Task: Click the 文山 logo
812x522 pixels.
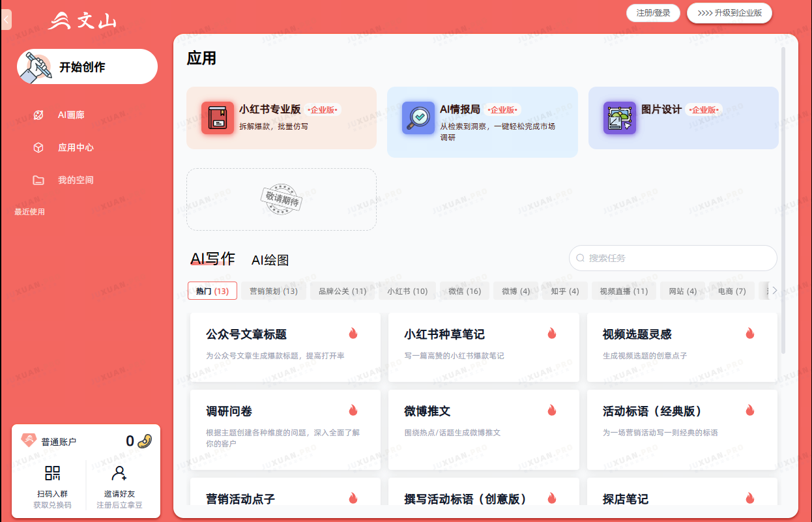Action: [x=83, y=21]
